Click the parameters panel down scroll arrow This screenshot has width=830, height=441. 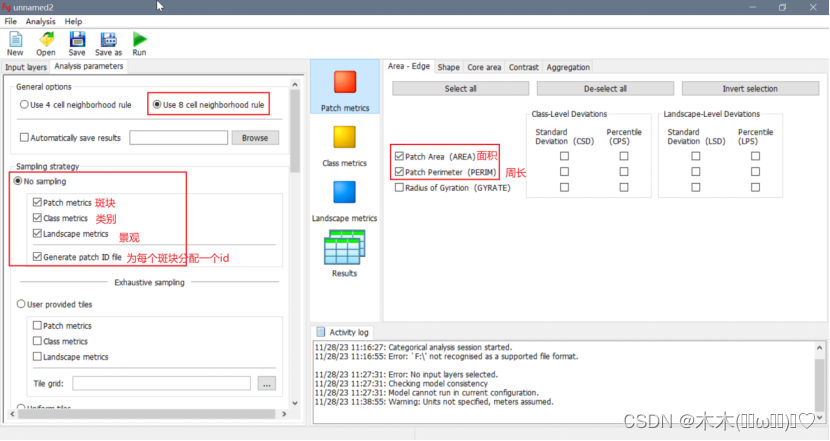(295, 403)
